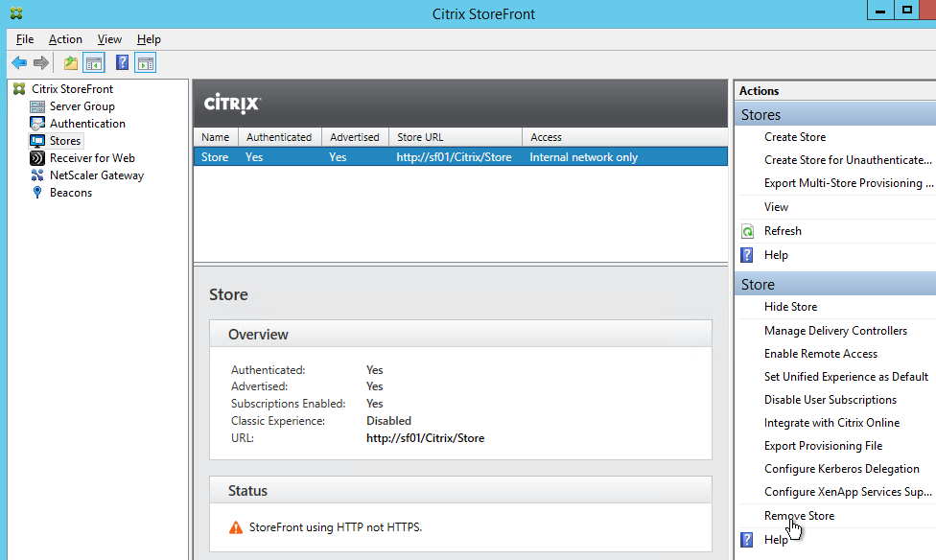This screenshot has width=936, height=560.
Task: Select the Citrix StoreFront root tree node
Action: click(72, 89)
